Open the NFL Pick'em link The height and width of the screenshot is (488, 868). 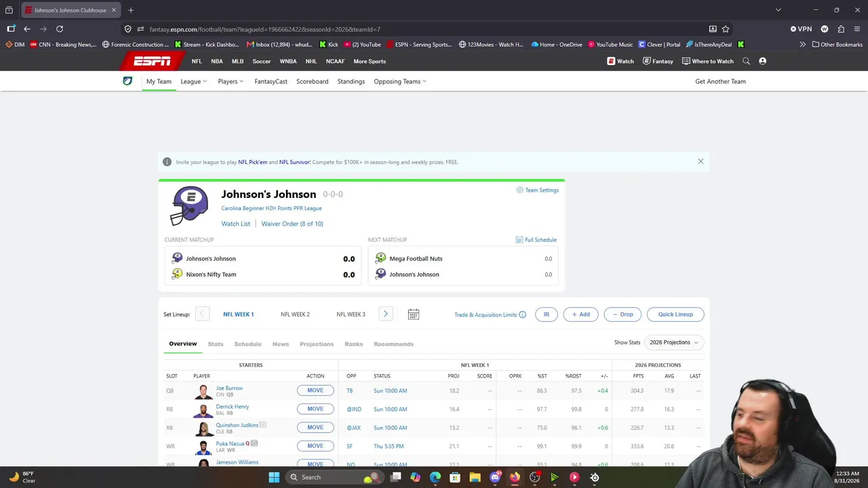pos(253,162)
